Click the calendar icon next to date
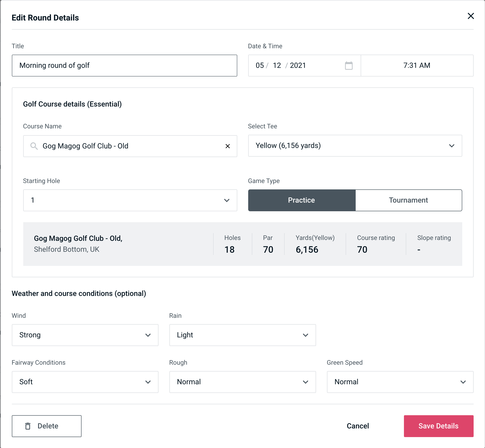The width and height of the screenshot is (485, 448). point(349,66)
